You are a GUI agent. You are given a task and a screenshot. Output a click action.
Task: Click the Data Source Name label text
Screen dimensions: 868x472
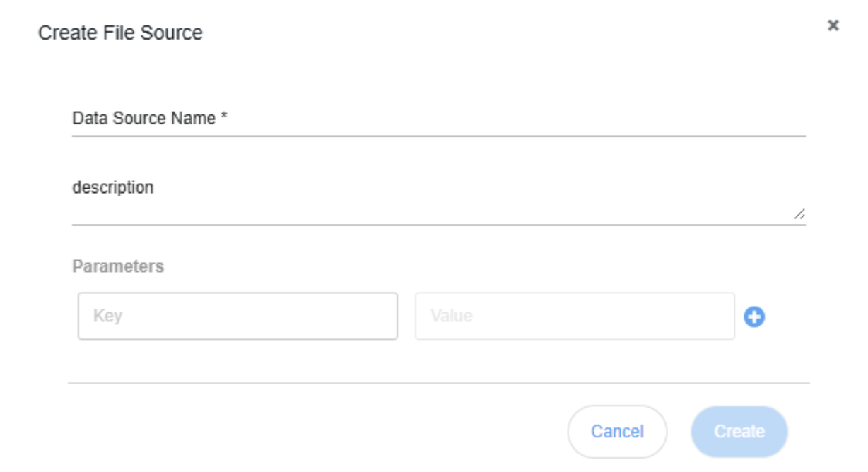(143, 119)
